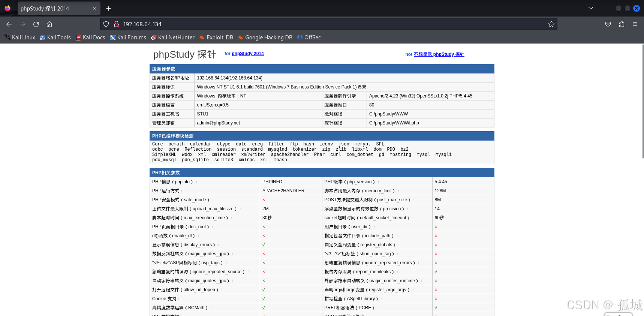Open the Kali Forums bookmark
This screenshot has width=644, height=316.
(128, 37)
